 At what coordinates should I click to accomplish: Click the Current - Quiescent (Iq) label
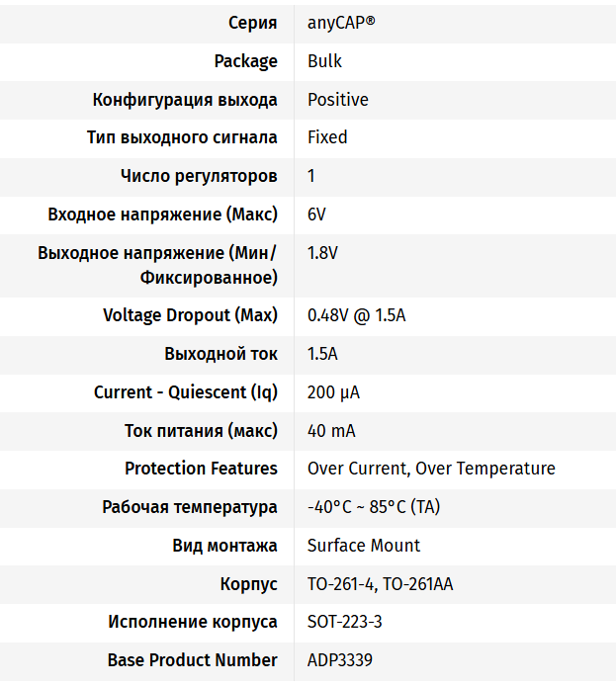(186, 392)
